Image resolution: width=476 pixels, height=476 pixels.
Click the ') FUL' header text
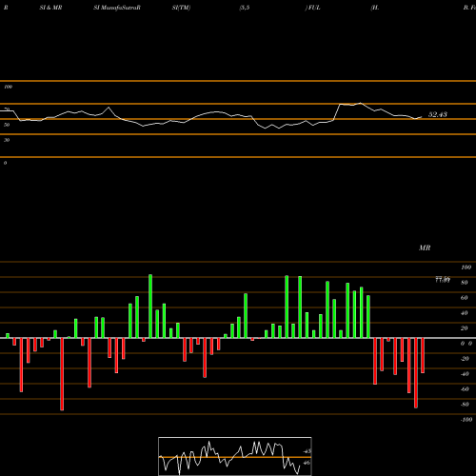313,8
